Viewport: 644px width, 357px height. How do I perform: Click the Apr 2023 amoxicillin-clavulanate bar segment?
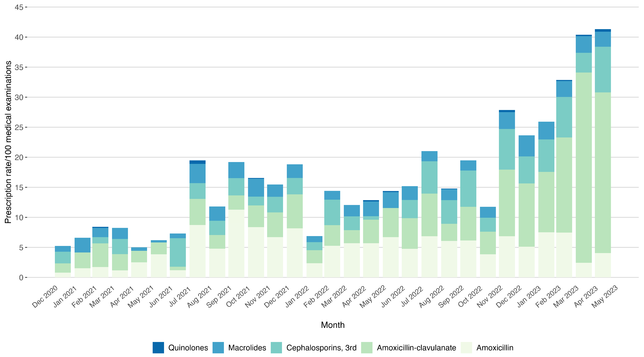point(584,168)
